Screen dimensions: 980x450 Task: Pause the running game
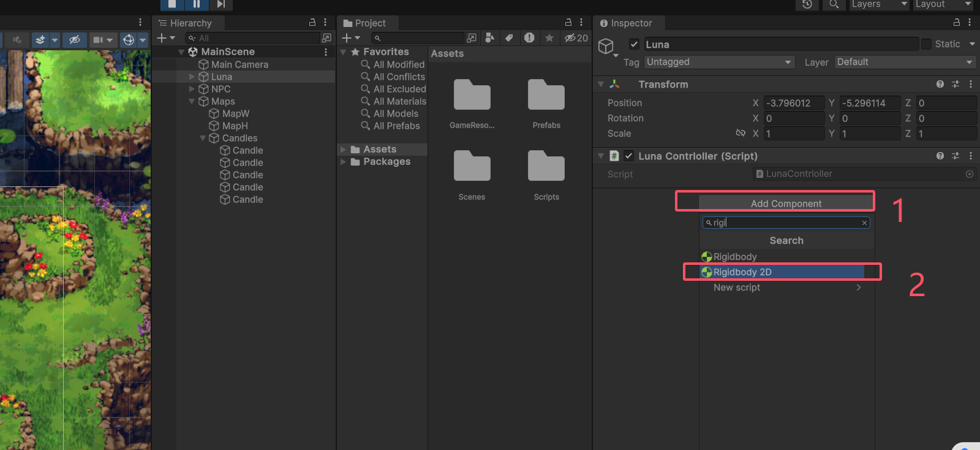point(197,4)
